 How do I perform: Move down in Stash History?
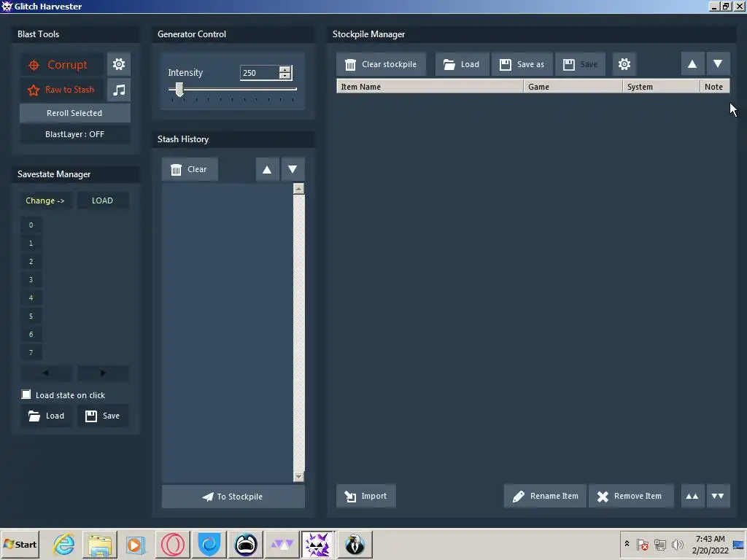coord(293,169)
